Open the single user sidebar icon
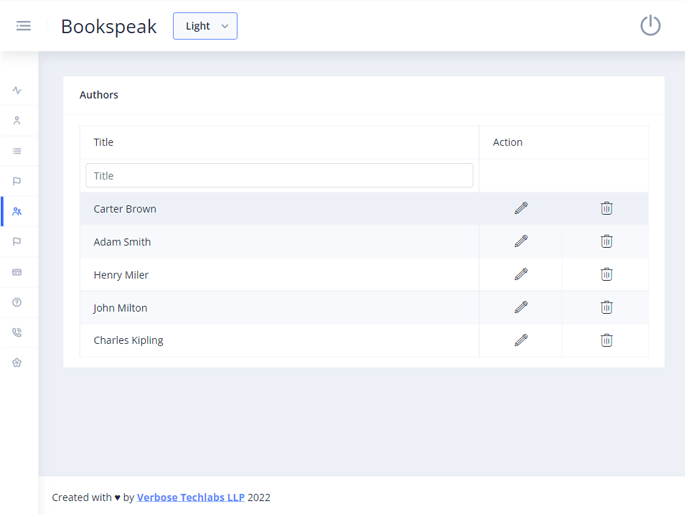 coord(17,121)
